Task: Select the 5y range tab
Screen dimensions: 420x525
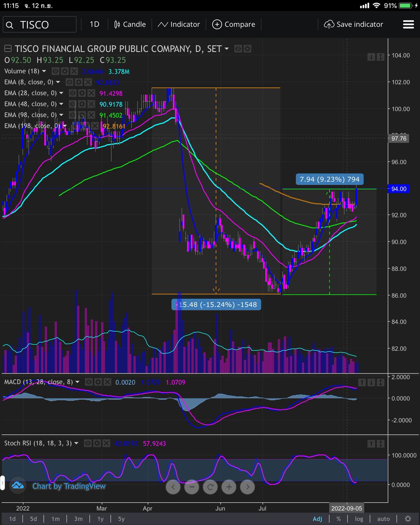Action: point(121,519)
